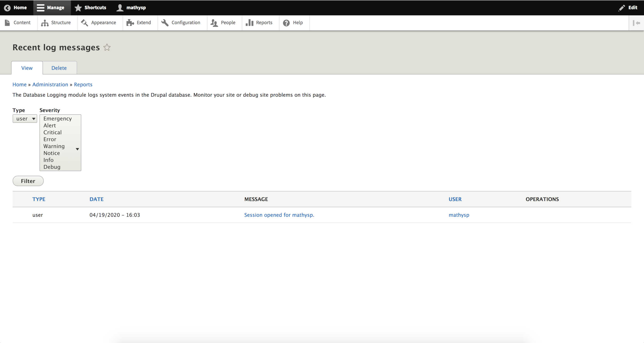Click the Edit pencil icon
Screen dimensions: 644x343
(x=621, y=8)
